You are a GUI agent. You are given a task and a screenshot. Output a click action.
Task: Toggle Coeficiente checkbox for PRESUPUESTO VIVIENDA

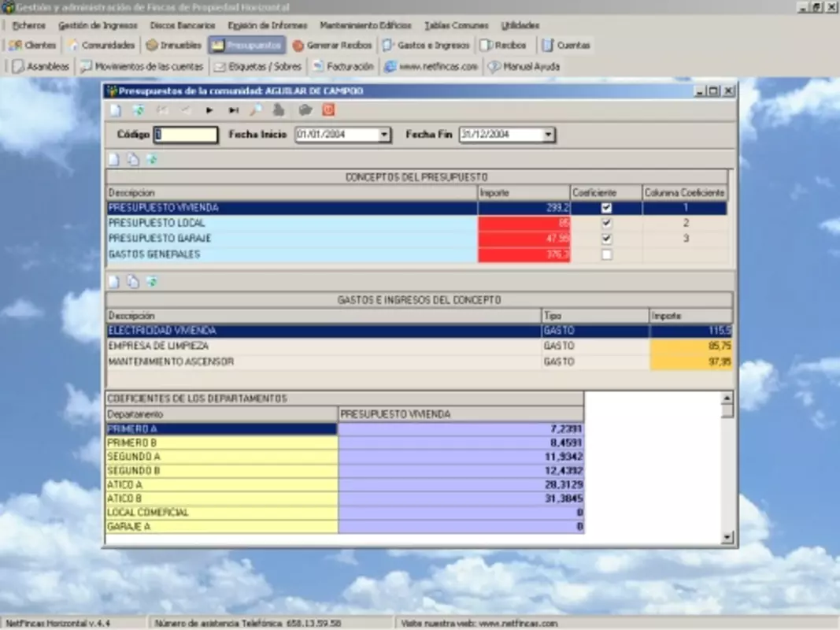(606, 208)
